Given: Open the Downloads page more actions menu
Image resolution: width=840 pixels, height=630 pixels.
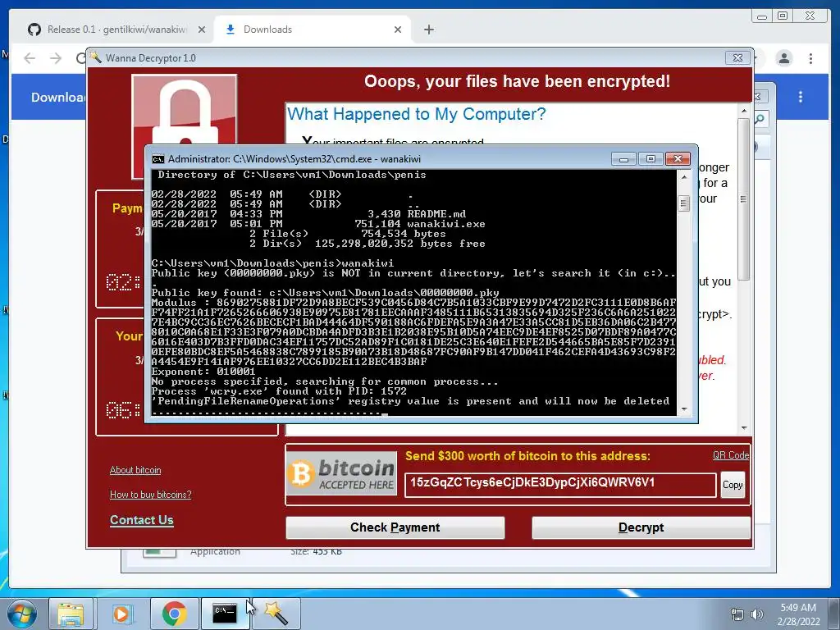Looking at the screenshot, I should tap(801, 97).
